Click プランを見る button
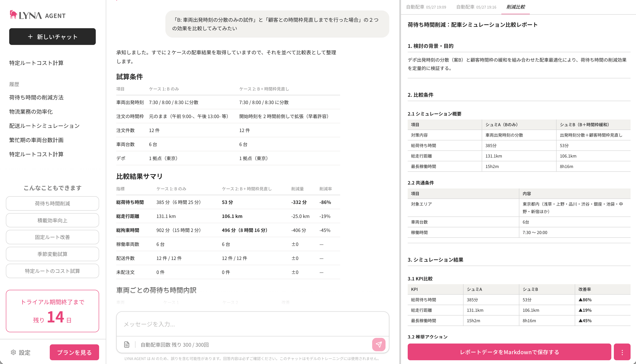636x364 pixels. click(74, 352)
